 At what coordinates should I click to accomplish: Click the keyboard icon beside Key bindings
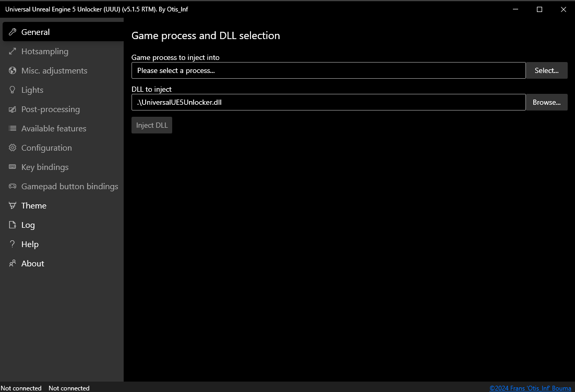pos(13,167)
